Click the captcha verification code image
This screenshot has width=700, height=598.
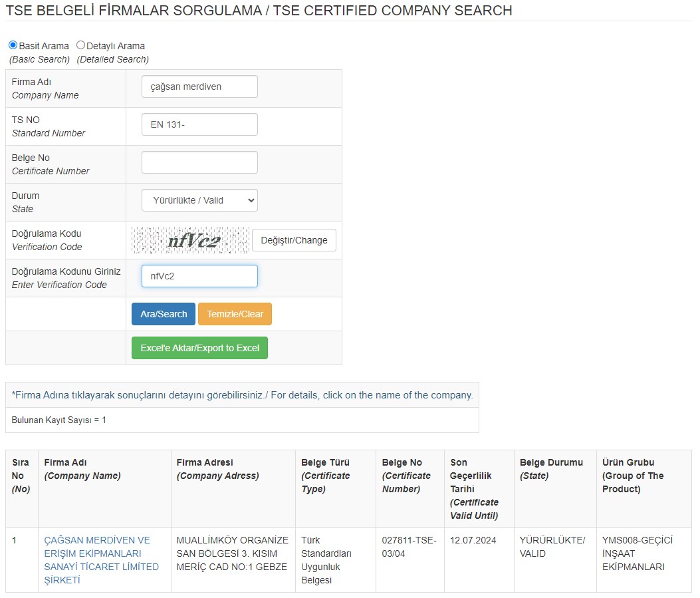190,240
